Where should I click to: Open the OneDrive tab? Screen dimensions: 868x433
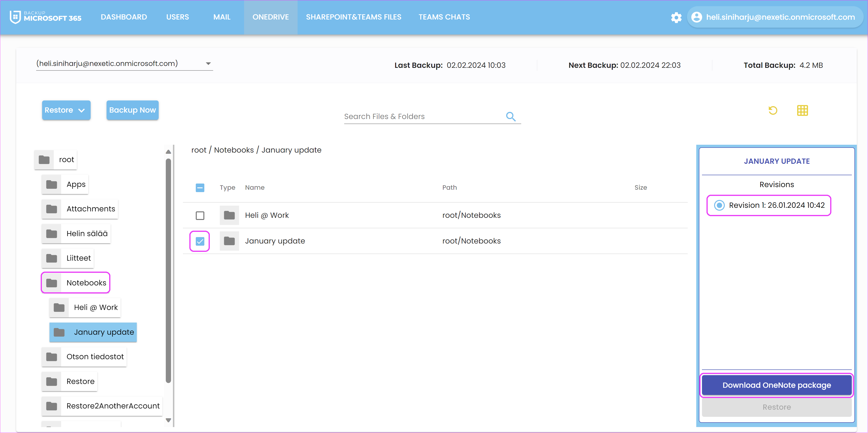tap(270, 17)
